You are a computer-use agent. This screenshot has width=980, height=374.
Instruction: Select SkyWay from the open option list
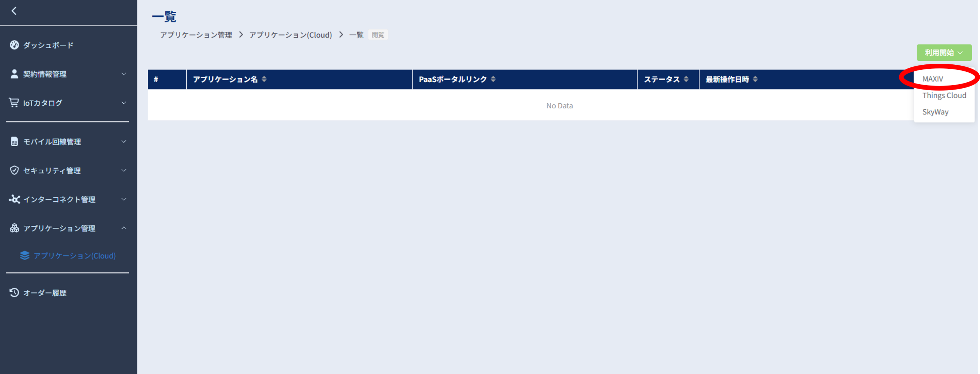935,112
